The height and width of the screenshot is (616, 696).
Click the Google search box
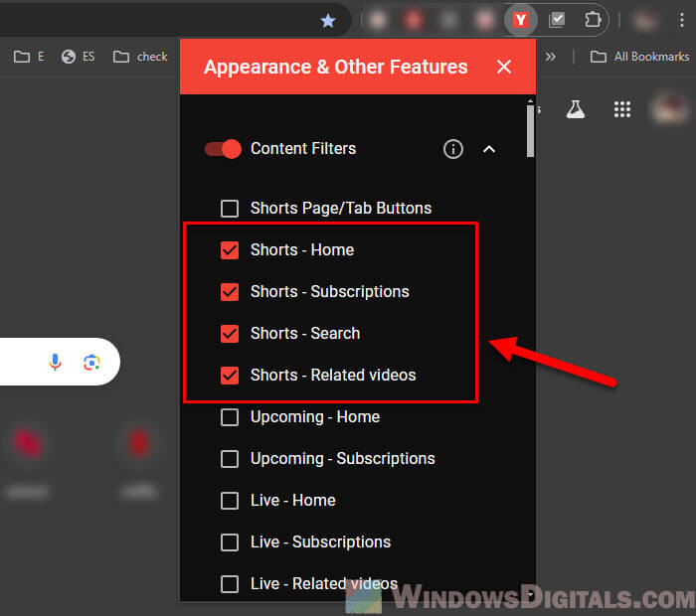(60, 362)
